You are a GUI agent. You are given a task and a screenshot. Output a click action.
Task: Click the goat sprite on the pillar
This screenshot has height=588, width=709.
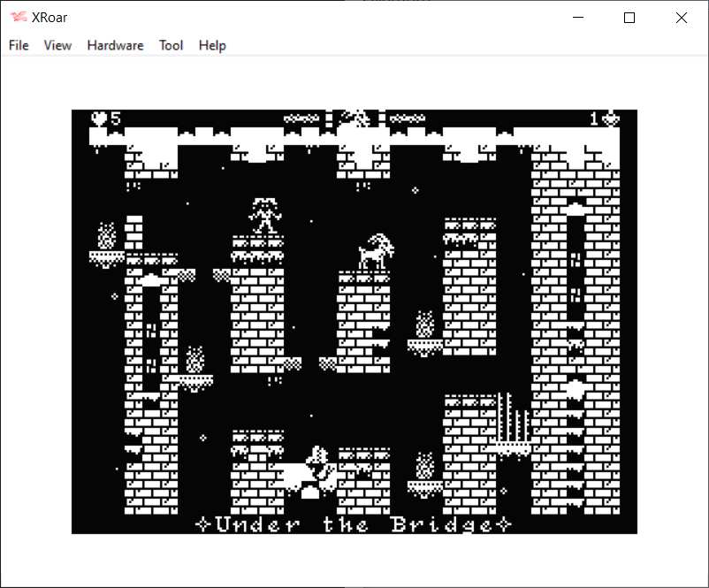(375, 253)
